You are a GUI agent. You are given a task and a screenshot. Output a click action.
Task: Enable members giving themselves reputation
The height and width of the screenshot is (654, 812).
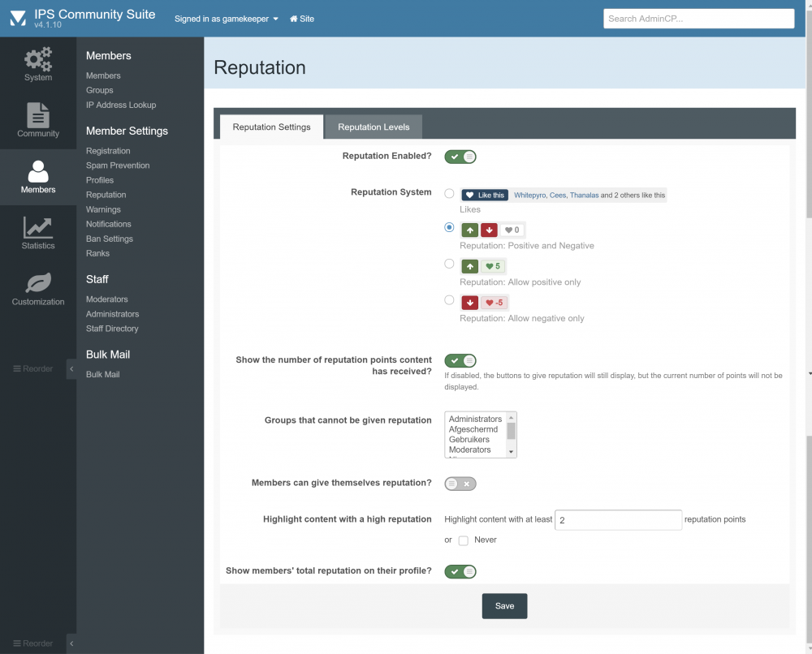click(460, 484)
